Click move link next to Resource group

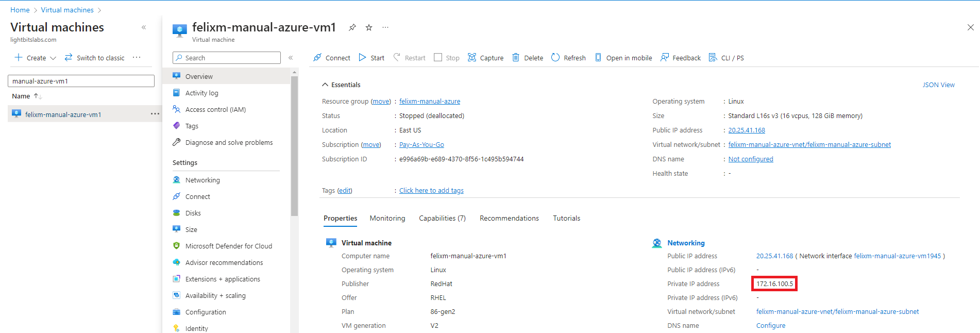[381, 101]
